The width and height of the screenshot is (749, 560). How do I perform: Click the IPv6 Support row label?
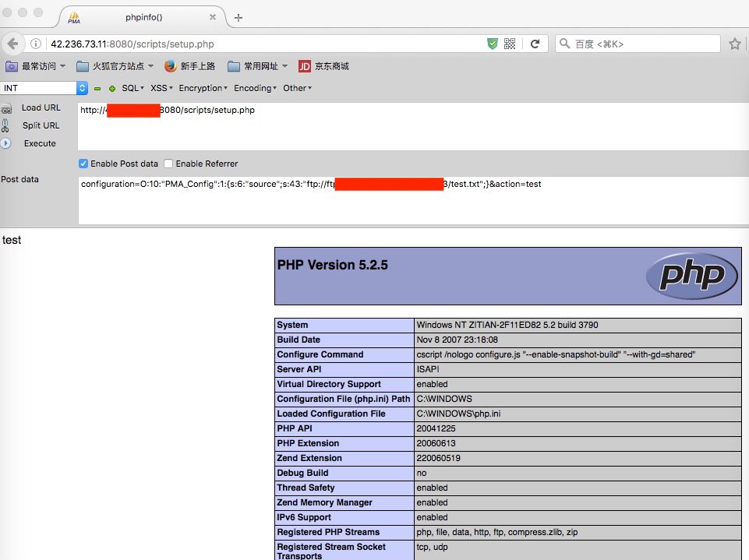click(304, 517)
